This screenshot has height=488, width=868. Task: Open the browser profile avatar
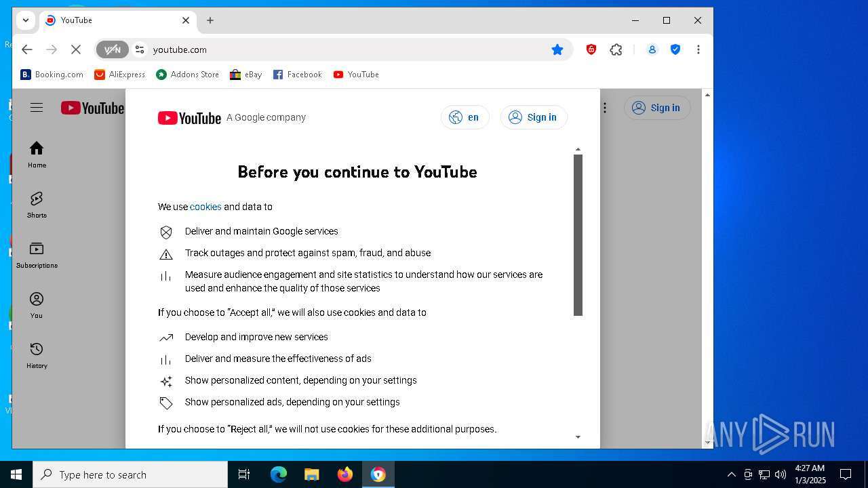652,49
